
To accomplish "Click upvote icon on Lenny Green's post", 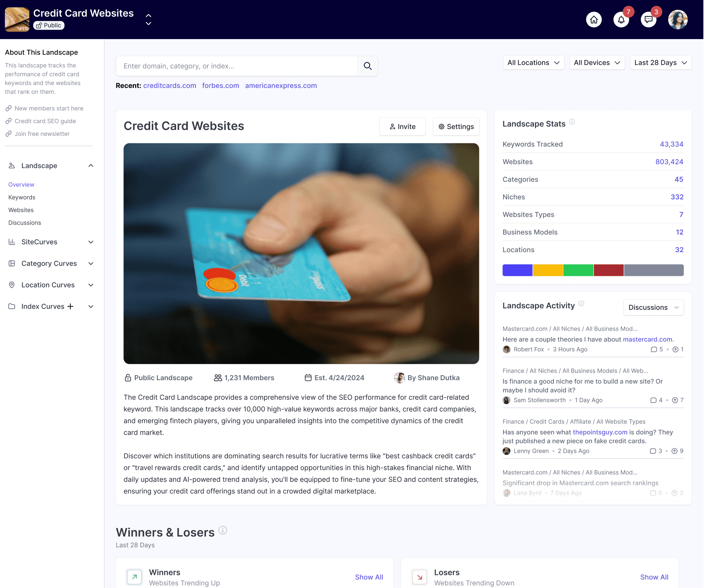I will click(x=675, y=451).
